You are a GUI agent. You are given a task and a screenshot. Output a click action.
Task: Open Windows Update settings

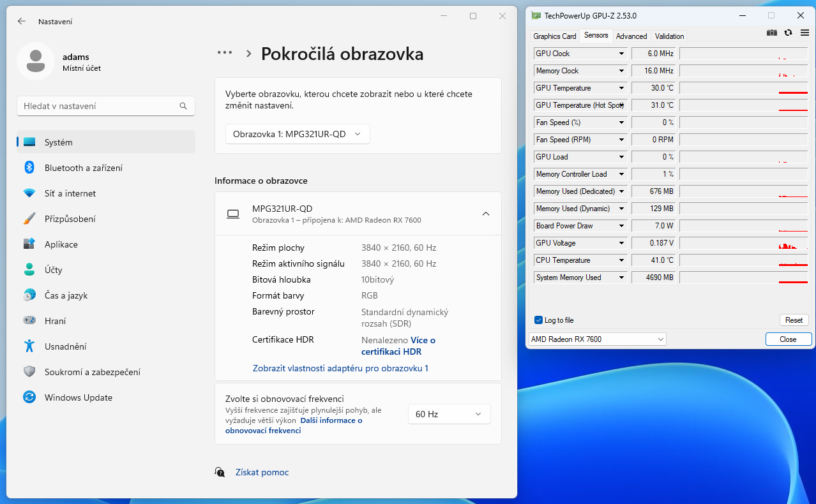click(106, 397)
